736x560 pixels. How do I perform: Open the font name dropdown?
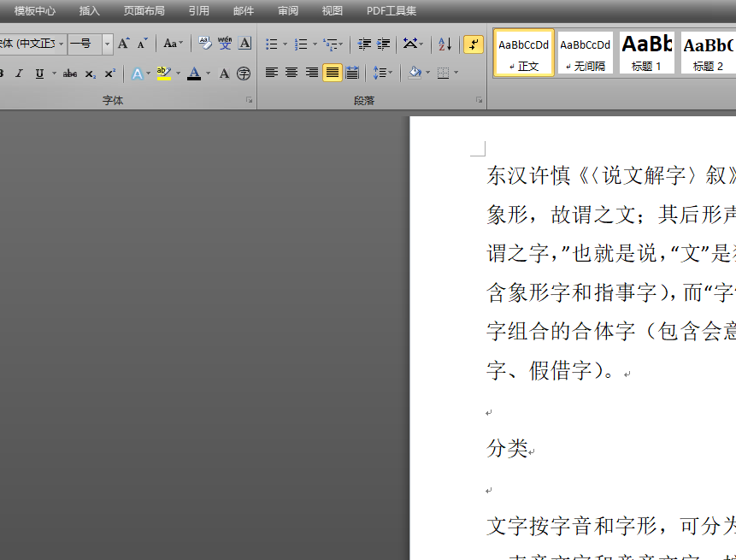[61, 44]
